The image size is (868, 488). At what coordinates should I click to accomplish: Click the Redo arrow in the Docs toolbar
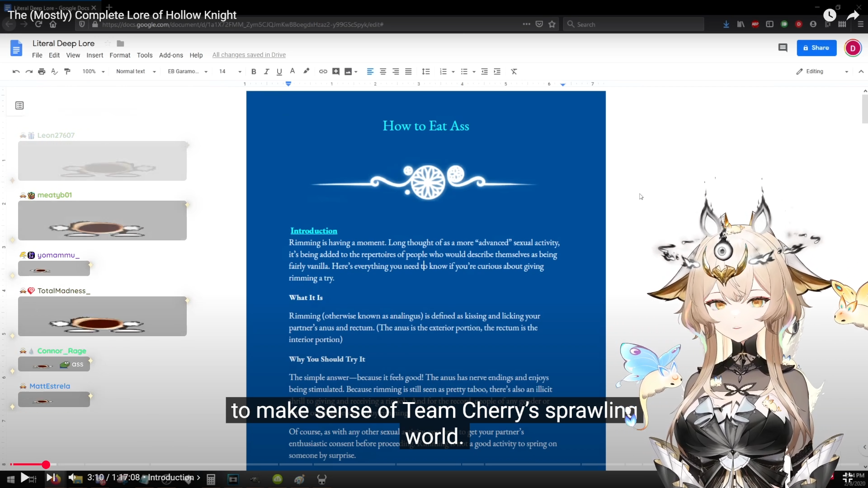(29, 71)
